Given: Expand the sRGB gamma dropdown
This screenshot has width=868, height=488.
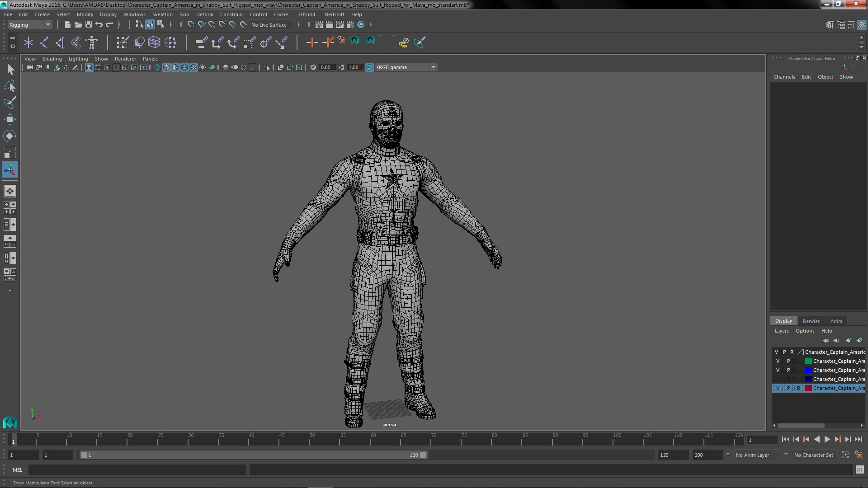Looking at the screenshot, I should click(433, 67).
